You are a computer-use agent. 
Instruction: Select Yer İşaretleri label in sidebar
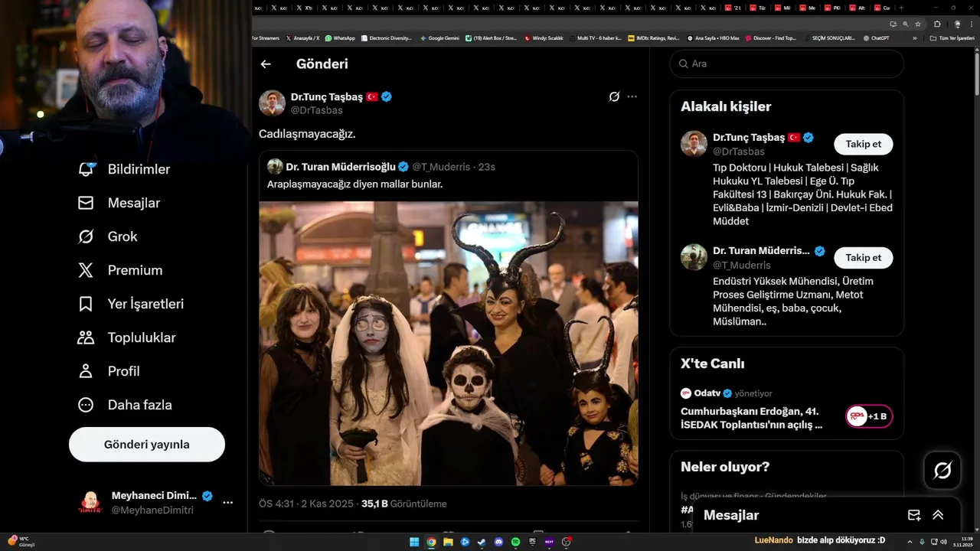point(145,304)
